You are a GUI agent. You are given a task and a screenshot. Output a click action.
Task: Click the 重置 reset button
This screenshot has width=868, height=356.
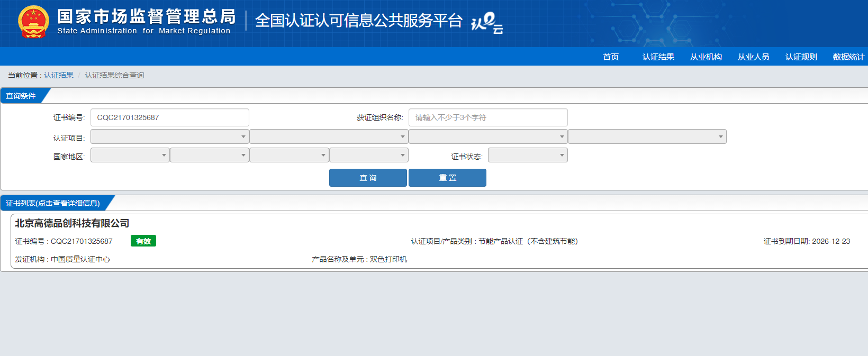447,178
